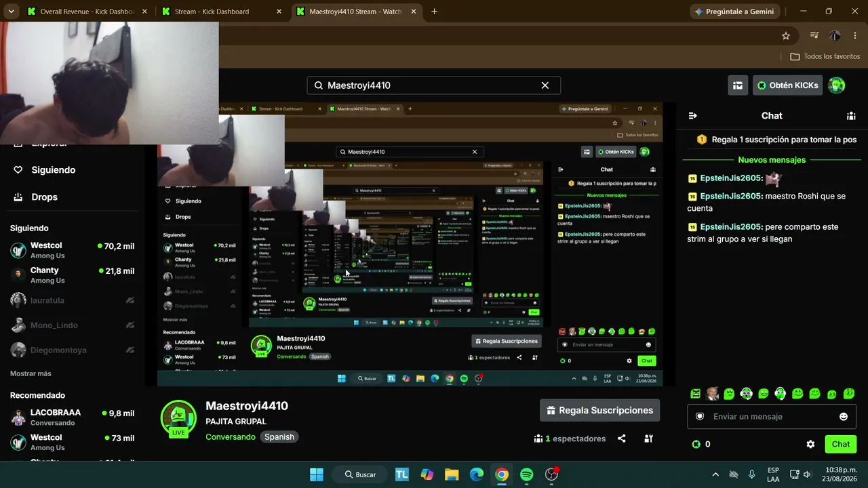Open OBS Studio from the taskbar
Screen dimensions: 868x488
[551, 474]
